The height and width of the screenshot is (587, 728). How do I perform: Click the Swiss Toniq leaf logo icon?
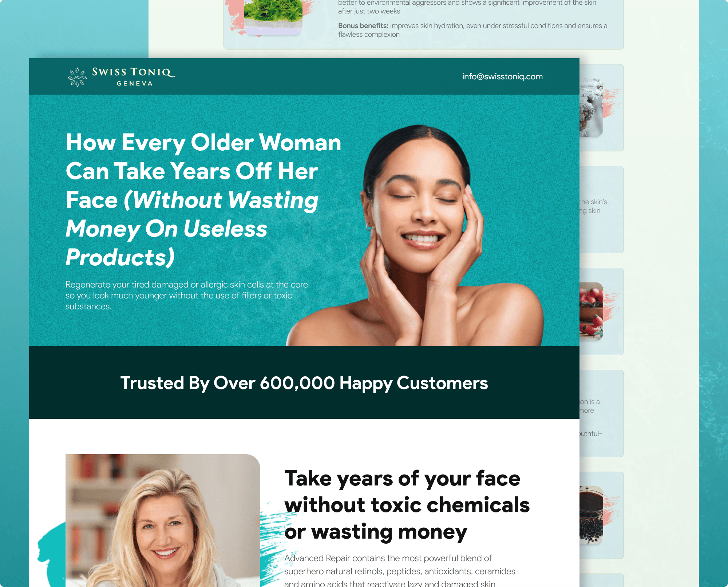(77, 77)
